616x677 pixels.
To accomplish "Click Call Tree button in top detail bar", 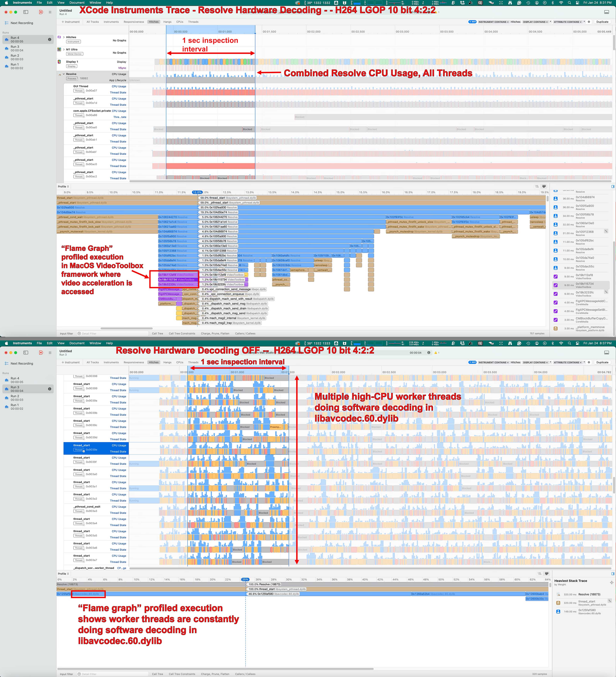I will point(158,333).
